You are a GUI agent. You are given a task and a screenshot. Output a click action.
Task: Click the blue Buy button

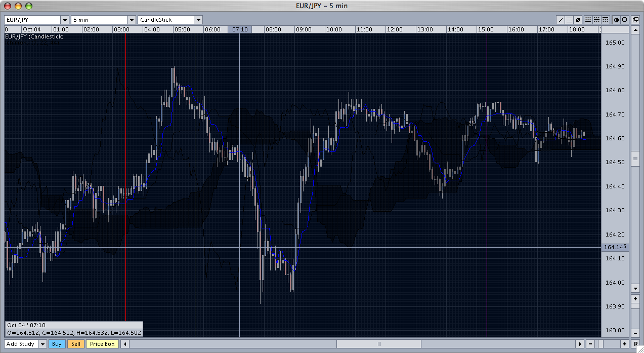click(x=57, y=344)
